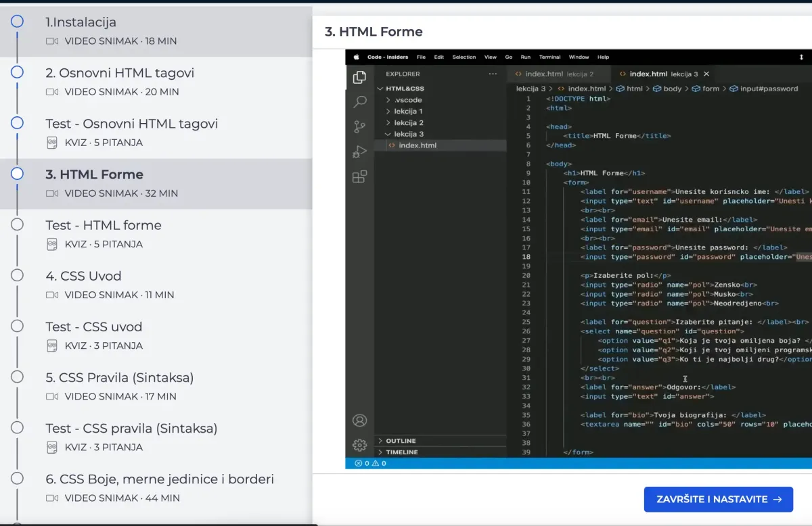Click the ZAVRŠITE I NASTAVITE button

(x=719, y=500)
